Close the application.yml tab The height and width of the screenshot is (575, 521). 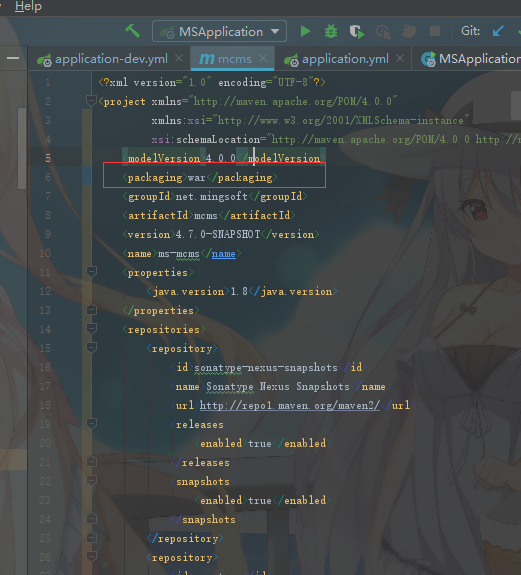(400, 58)
